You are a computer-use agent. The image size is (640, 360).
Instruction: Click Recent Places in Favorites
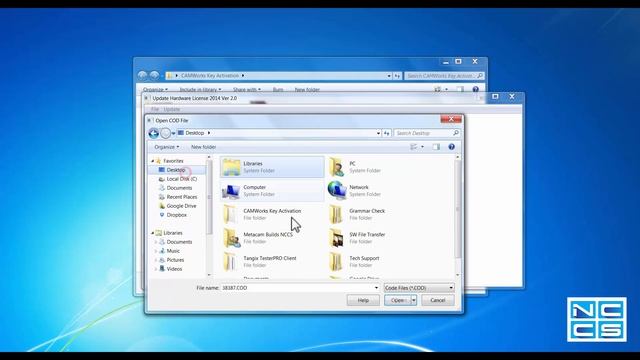point(182,197)
